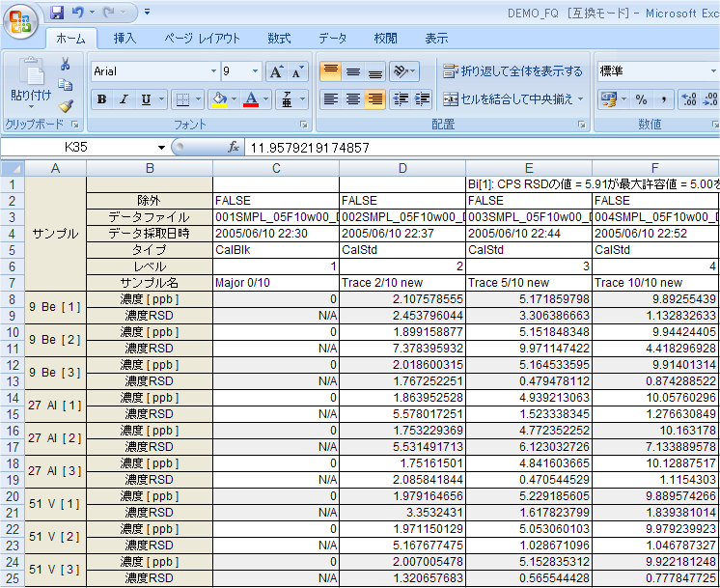Open the font size 9 dropdown
Screen dimensions: 720x588
[x=255, y=71]
